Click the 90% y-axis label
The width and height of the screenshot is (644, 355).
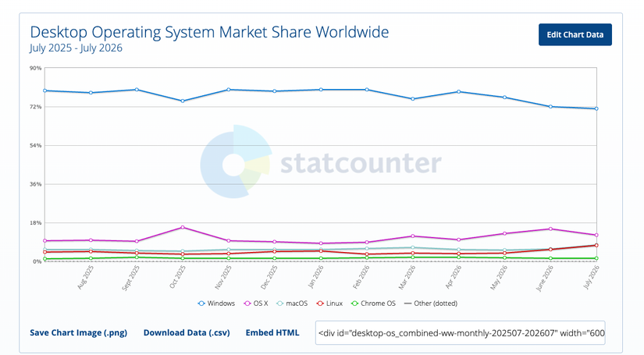(36, 68)
